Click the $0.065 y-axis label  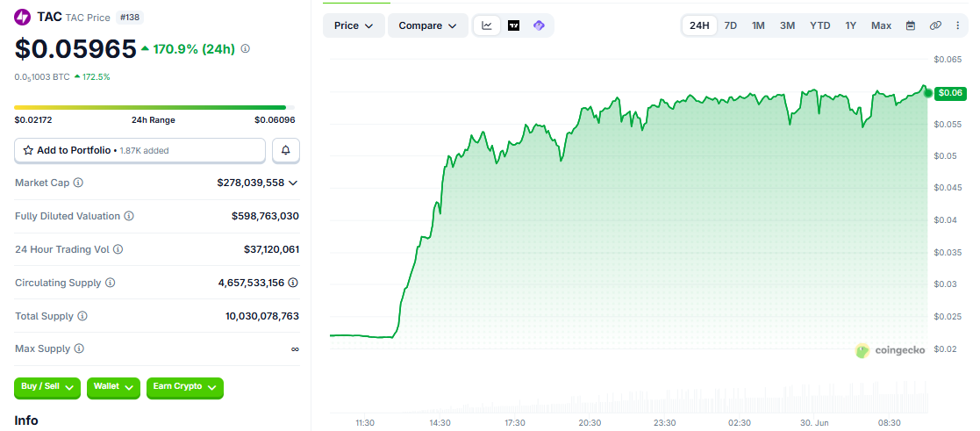(x=948, y=60)
